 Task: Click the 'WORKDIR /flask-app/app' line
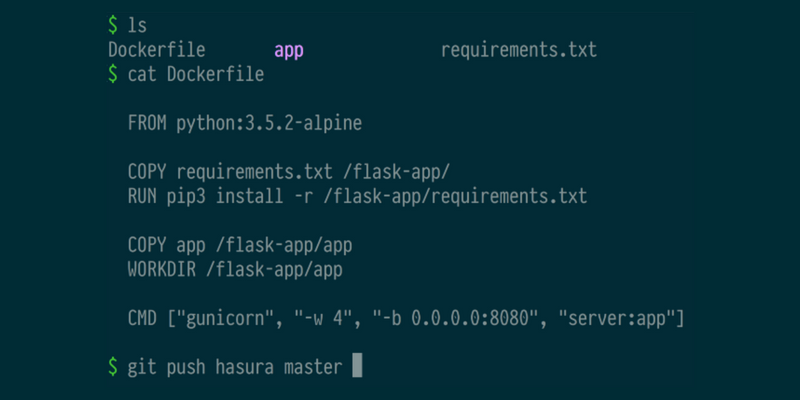pyautogui.click(x=235, y=270)
